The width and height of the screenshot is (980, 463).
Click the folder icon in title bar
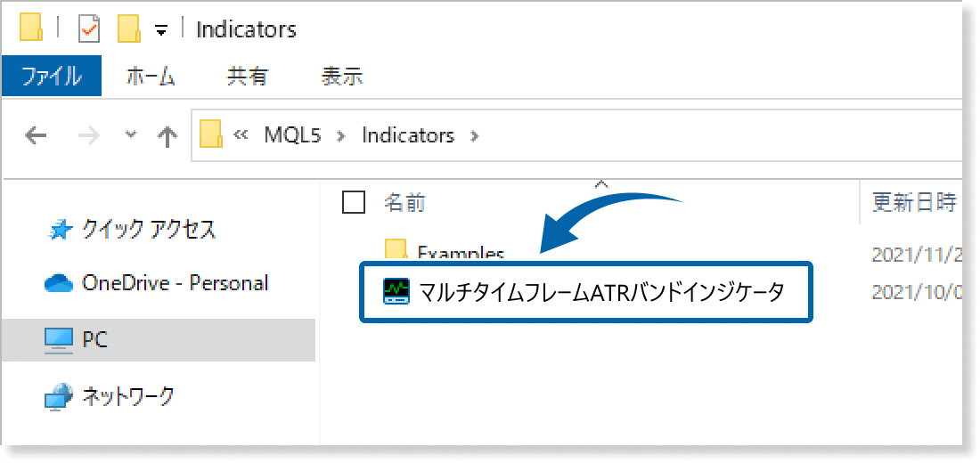tap(30, 28)
